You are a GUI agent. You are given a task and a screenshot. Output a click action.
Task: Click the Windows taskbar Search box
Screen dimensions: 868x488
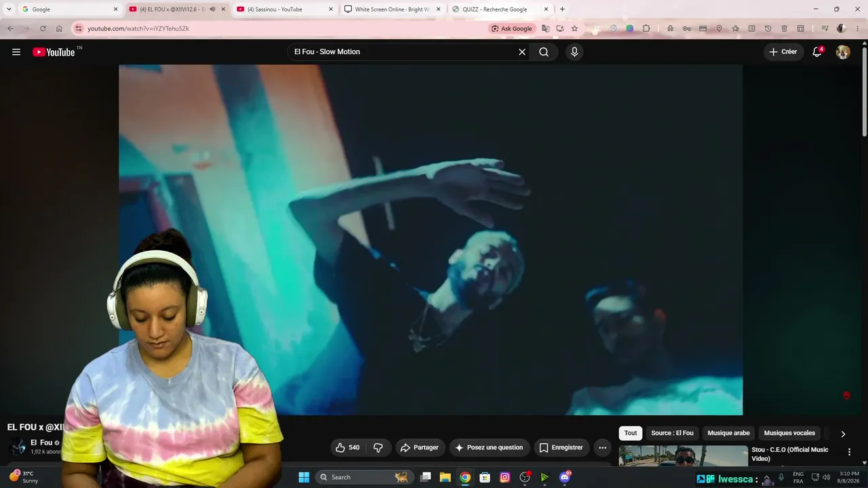tap(364, 477)
